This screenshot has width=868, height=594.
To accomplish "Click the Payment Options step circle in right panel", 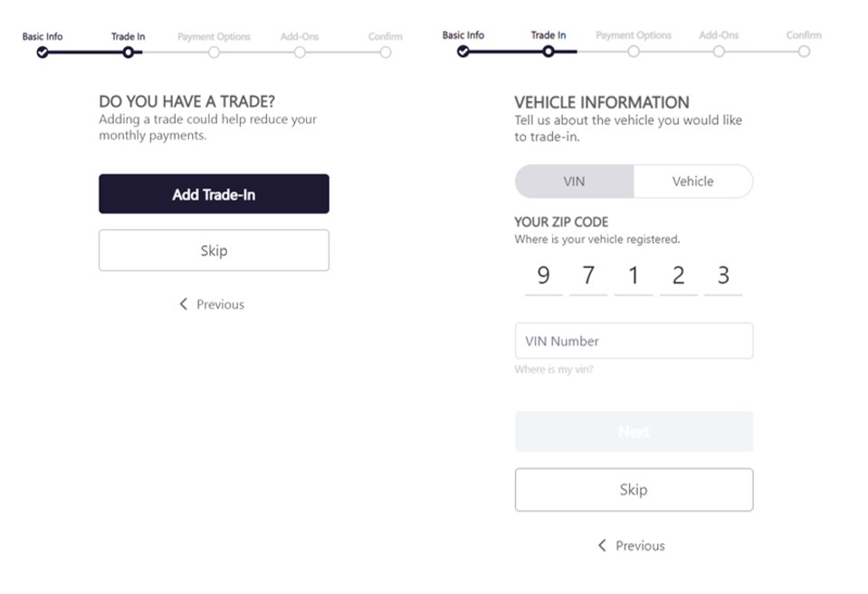I will point(634,52).
